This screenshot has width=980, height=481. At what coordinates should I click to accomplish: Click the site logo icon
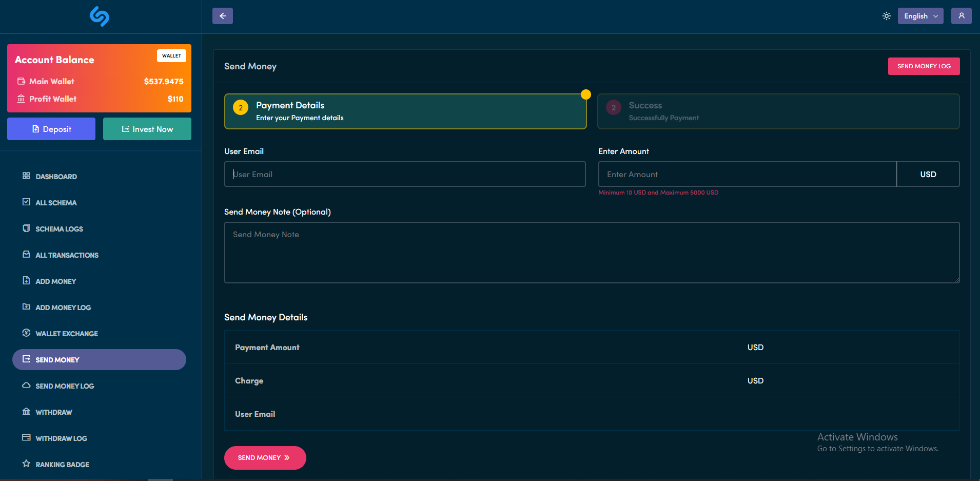coord(100,16)
